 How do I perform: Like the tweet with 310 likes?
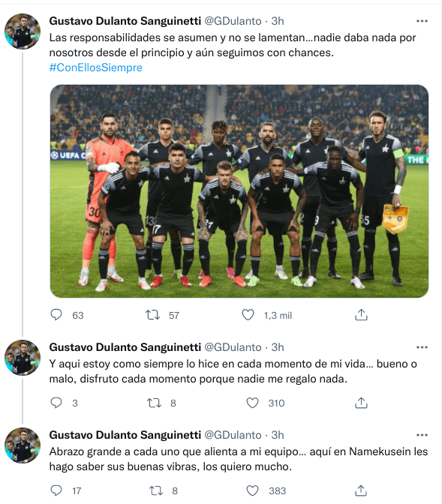pos(252,403)
